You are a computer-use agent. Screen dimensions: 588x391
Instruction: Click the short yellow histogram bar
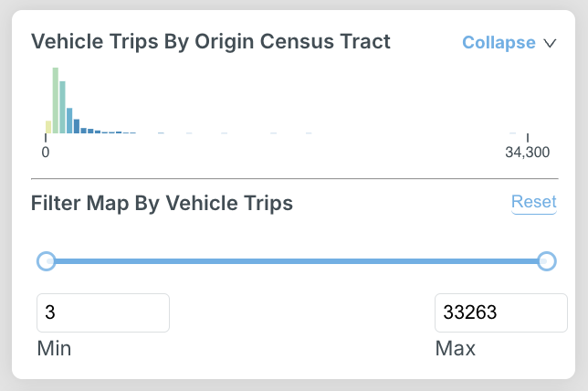click(x=48, y=127)
